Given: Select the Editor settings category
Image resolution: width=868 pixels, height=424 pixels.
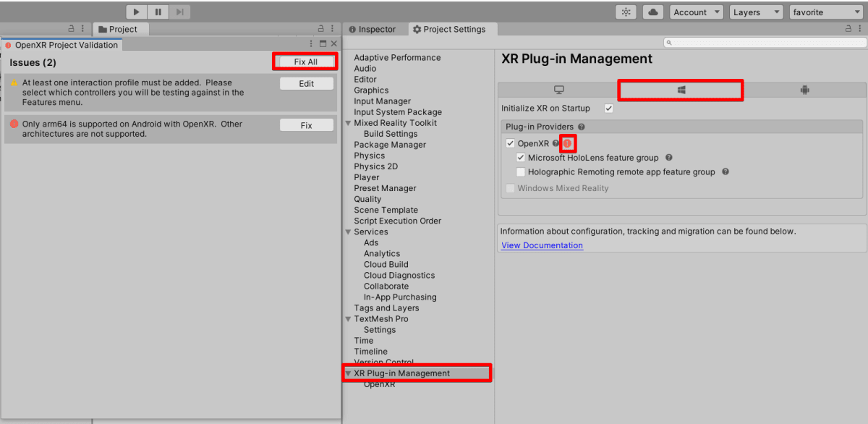Looking at the screenshot, I should pos(365,80).
